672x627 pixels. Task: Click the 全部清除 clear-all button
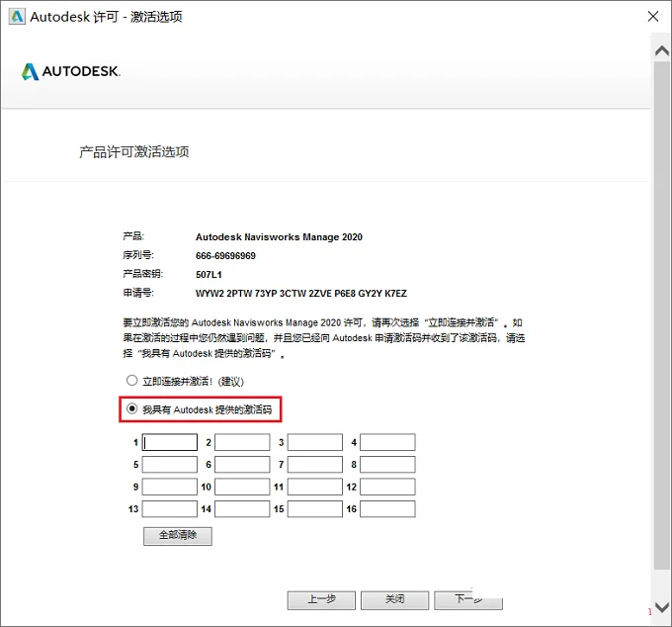coord(178,536)
